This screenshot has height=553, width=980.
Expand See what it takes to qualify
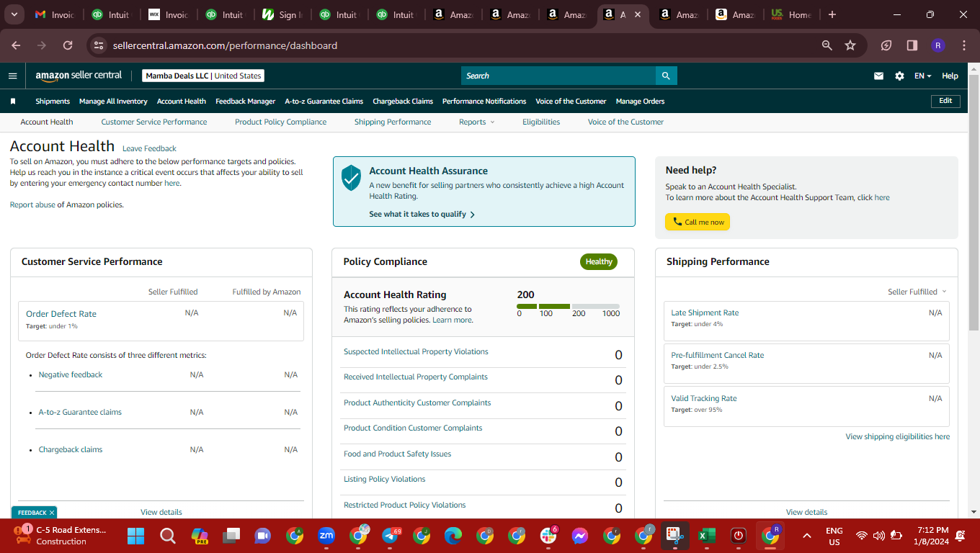[x=422, y=214]
